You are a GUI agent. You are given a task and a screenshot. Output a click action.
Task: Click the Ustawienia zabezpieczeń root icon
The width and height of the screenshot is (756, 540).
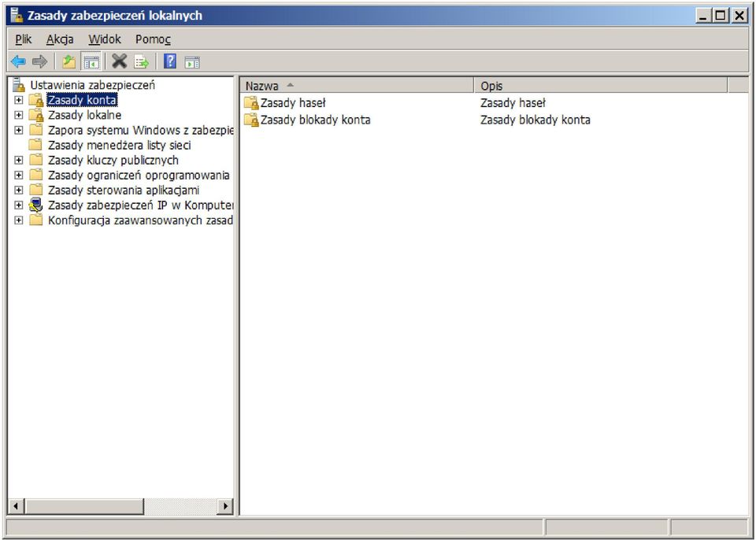coord(18,85)
